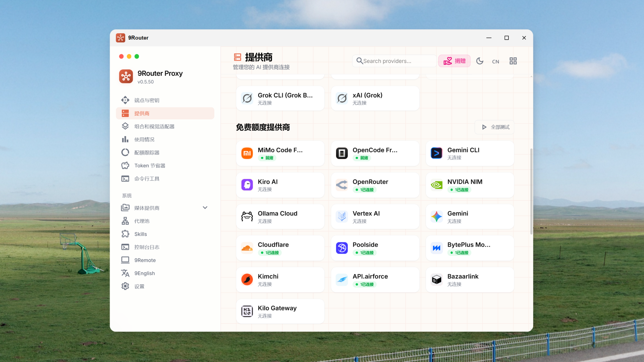Click the 就绪 status under OpenCode Free

[x=362, y=158]
